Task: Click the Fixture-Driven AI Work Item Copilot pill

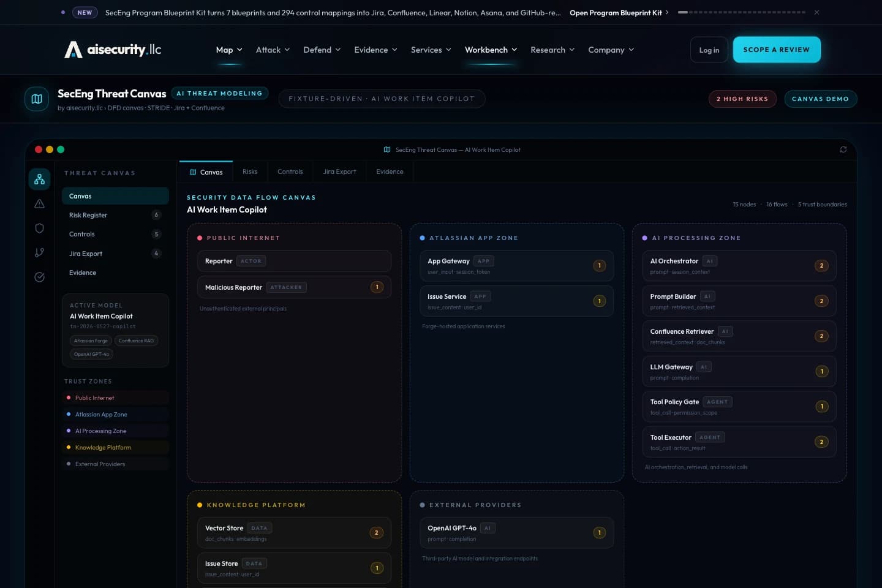Action: 382,99
